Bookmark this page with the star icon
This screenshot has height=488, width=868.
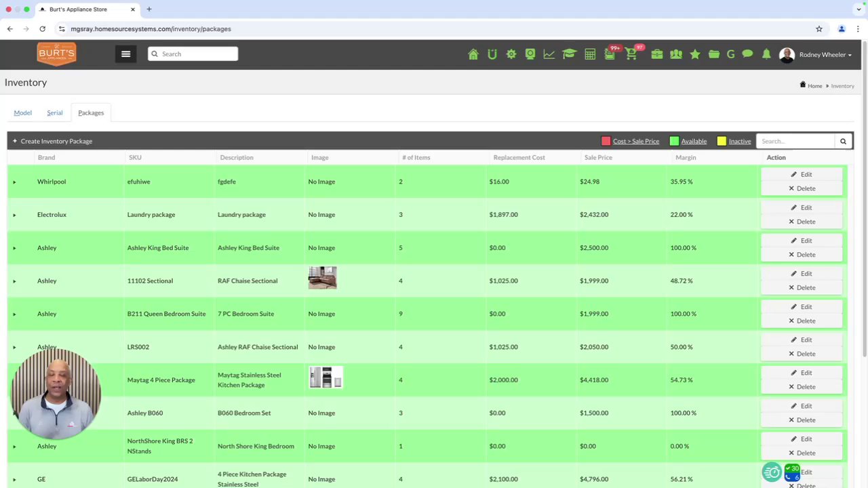pos(819,29)
